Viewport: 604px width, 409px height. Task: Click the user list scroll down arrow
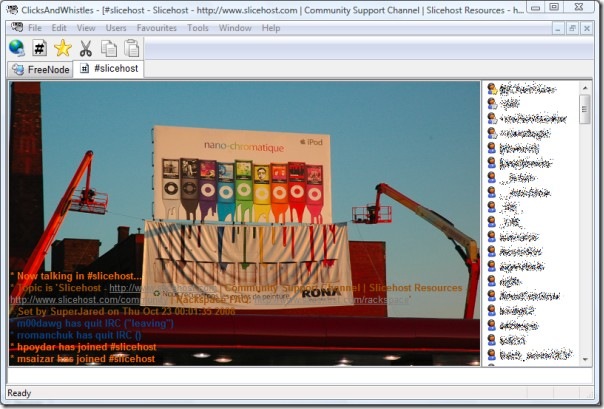[585, 360]
